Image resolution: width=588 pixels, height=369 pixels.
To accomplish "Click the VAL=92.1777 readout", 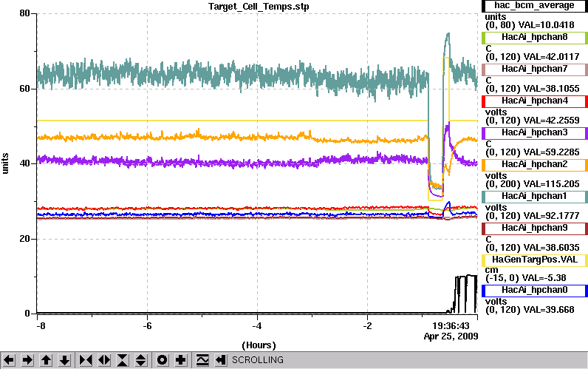I will pyautogui.click(x=551, y=216).
